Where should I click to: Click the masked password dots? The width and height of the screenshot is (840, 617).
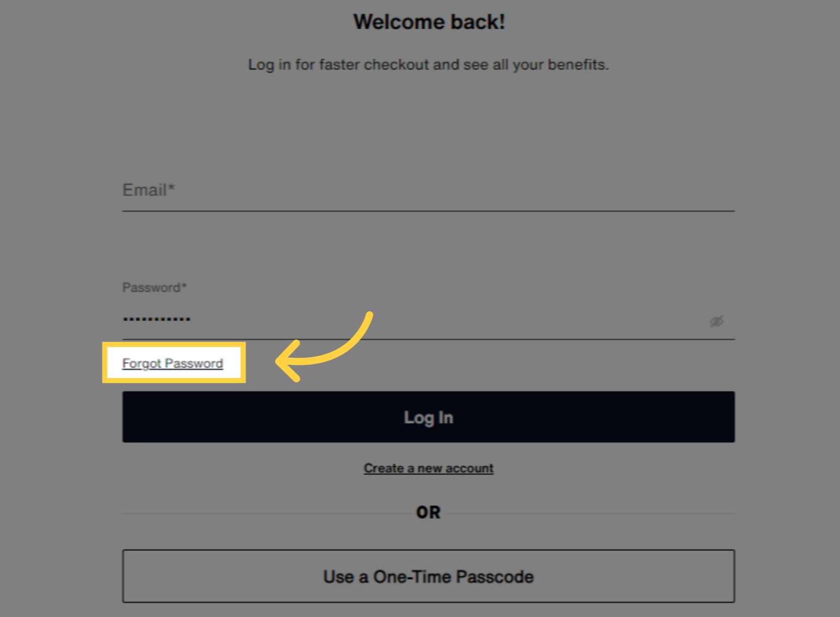click(157, 319)
